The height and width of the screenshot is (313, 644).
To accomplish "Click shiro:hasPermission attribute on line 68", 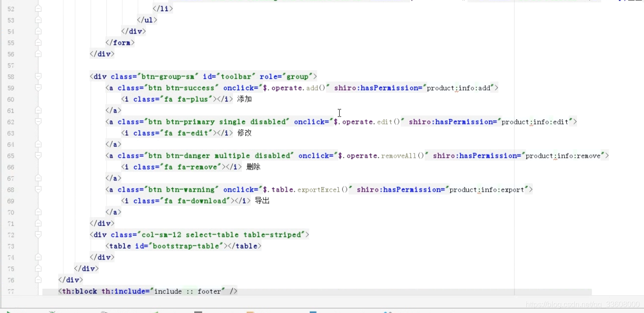I will (401, 189).
